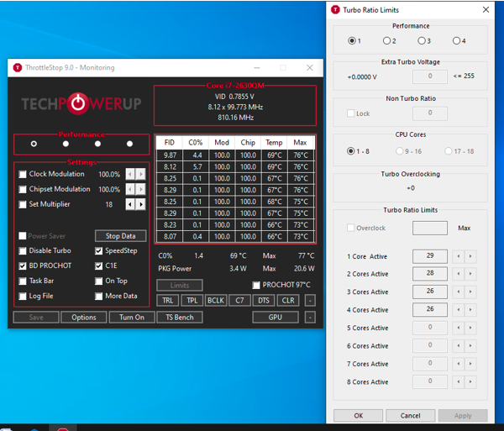This screenshot has width=504, height=431.
Task: Select fourth Performance profile dot in ThrottleStop
Action: pos(129,144)
